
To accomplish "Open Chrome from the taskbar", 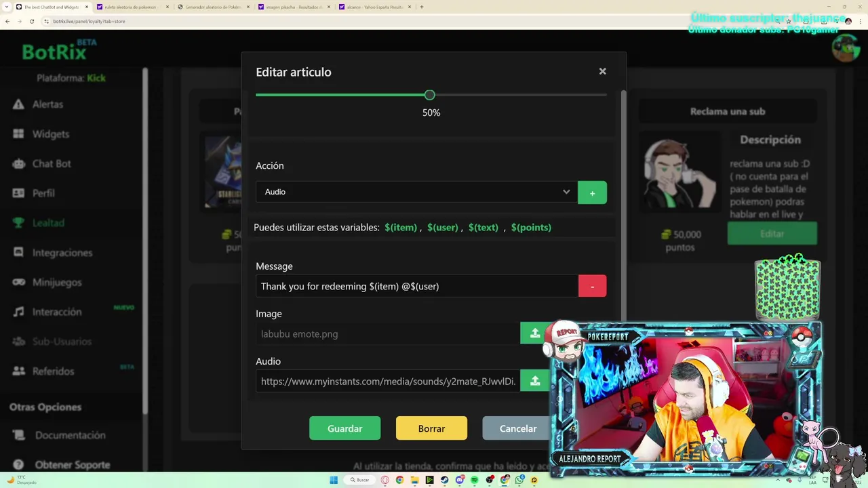I will click(399, 480).
